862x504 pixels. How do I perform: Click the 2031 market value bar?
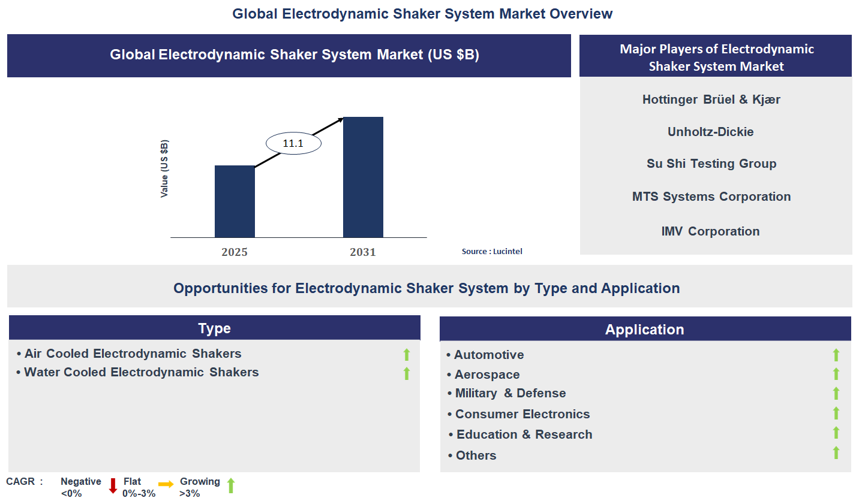pos(363,177)
